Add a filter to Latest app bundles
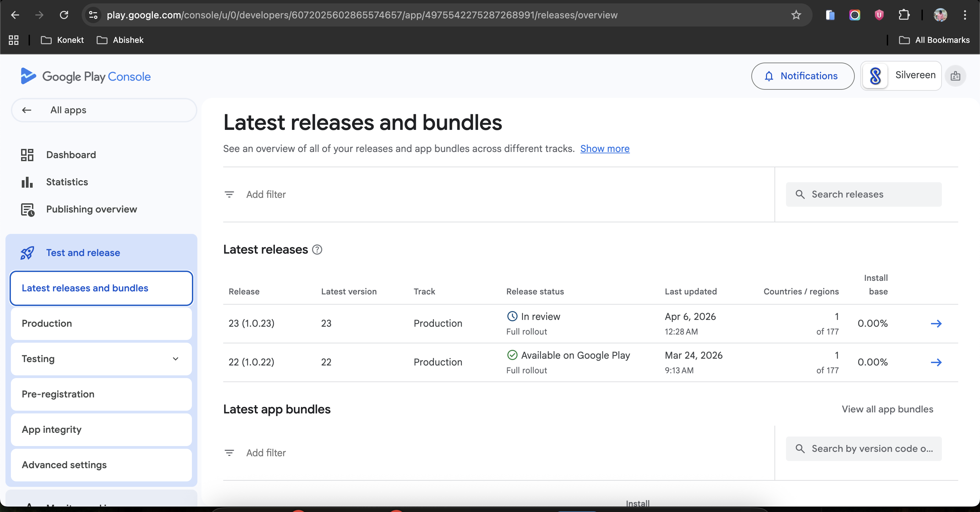Image resolution: width=980 pixels, height=512 pixels. 265,453
